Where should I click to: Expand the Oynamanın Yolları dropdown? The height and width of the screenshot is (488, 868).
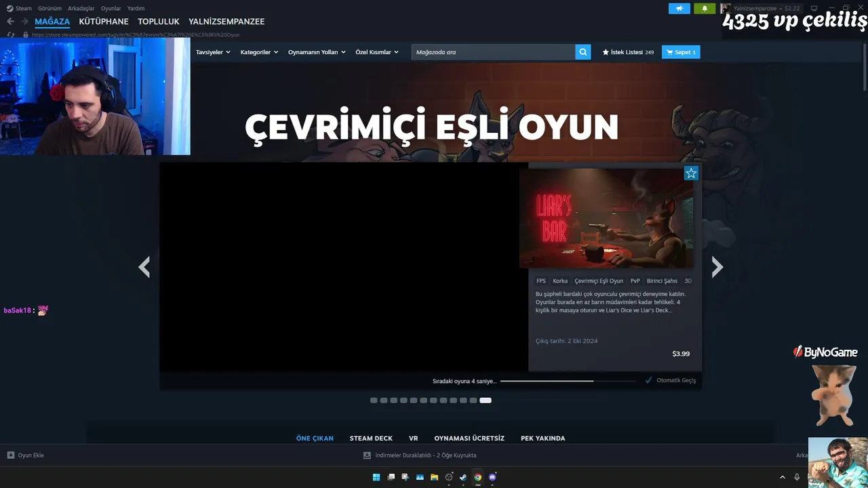(x=317, y=52)
